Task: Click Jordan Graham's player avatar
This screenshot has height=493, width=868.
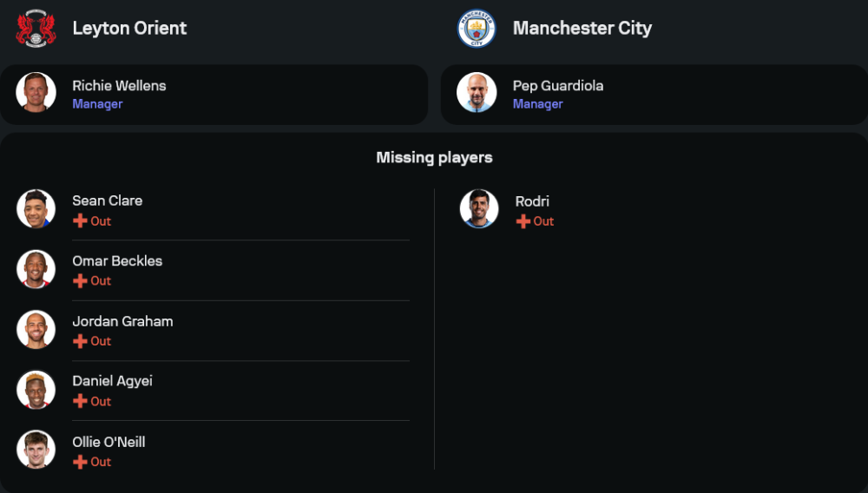Action: [36, 330]
